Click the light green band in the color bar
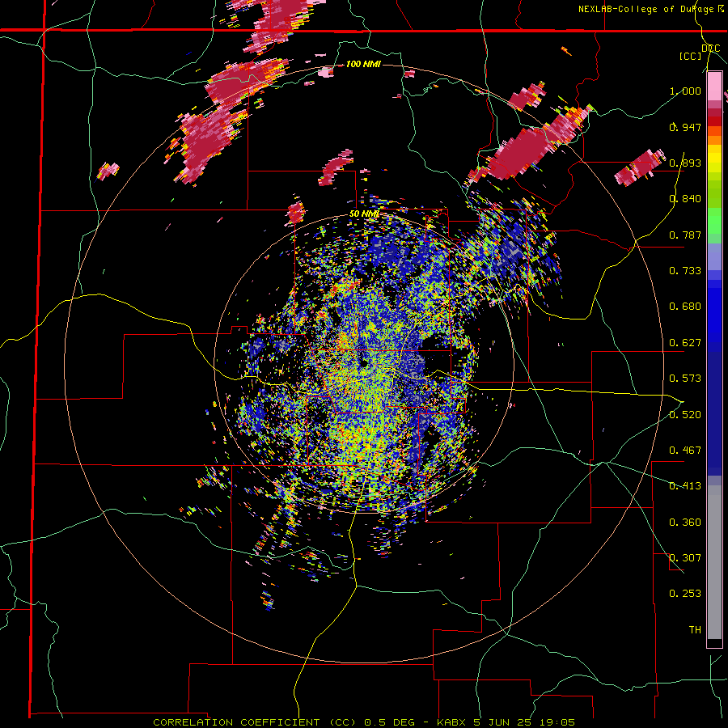The height and width of the screenshot is (728, 728). coord(714,221)
